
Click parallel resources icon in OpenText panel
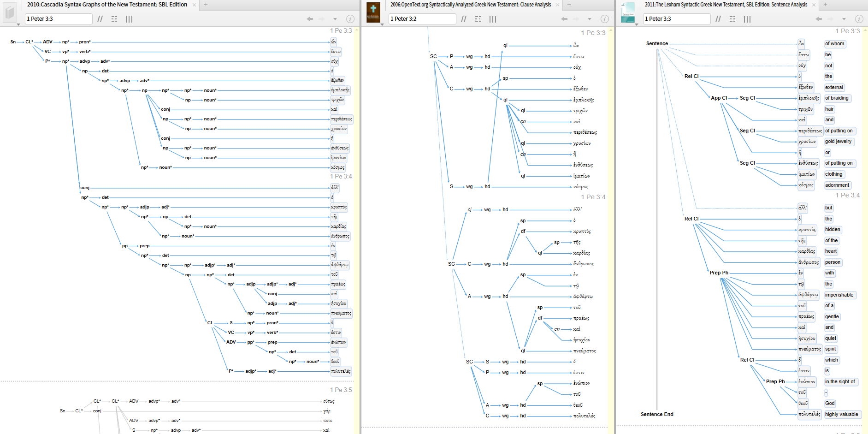coord(464,19)
